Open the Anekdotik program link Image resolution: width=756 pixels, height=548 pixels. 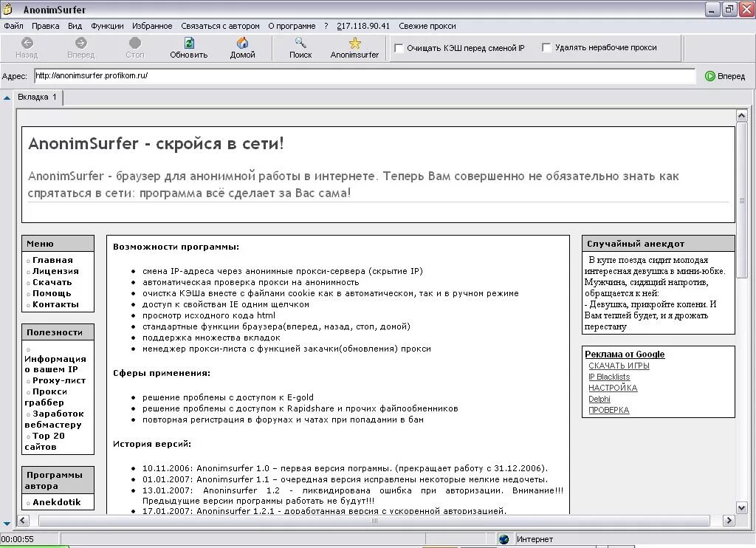click(56, 502)
